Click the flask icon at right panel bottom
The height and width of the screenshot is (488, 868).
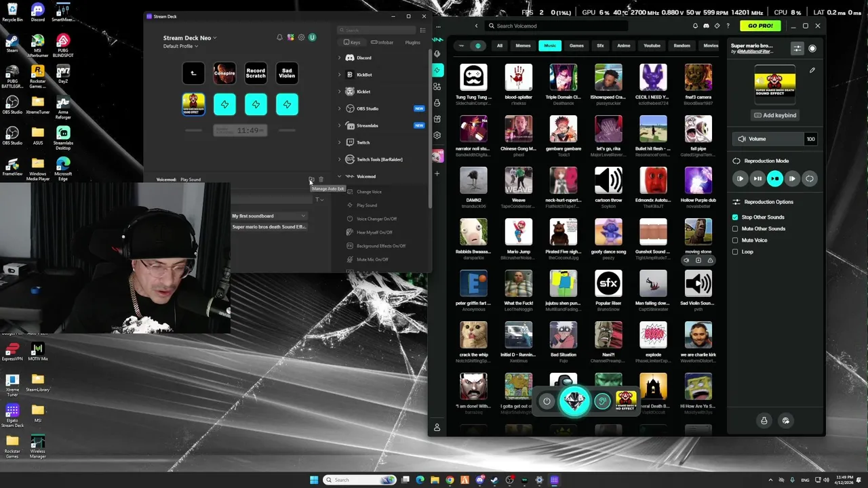pos(764,421)
